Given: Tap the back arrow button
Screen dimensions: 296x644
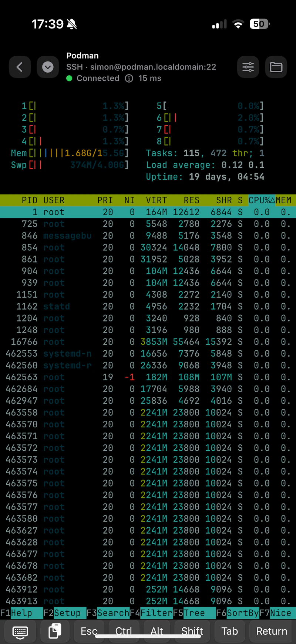Looking at the screenshot, I should [x=20, y=67].
